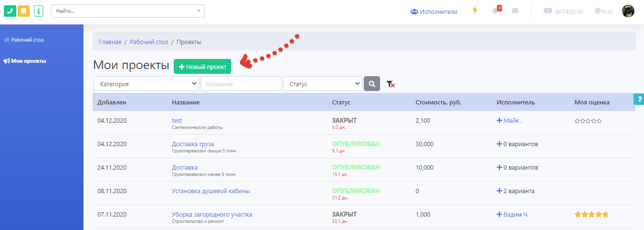Open the teal help question mark
Image resolution: width=644 pixels, height=230 pixels.
click(639, 99)
